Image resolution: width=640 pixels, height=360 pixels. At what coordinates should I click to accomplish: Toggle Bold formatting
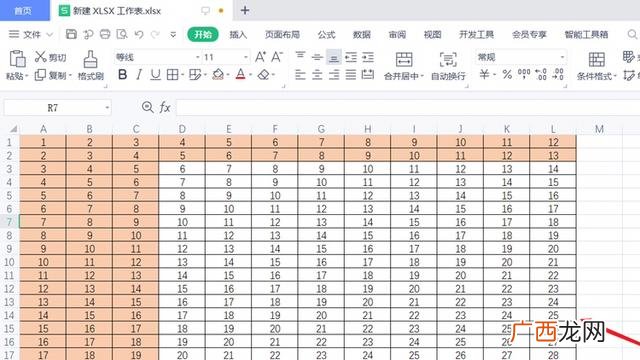pyautogui.click(x=122, y=75)
